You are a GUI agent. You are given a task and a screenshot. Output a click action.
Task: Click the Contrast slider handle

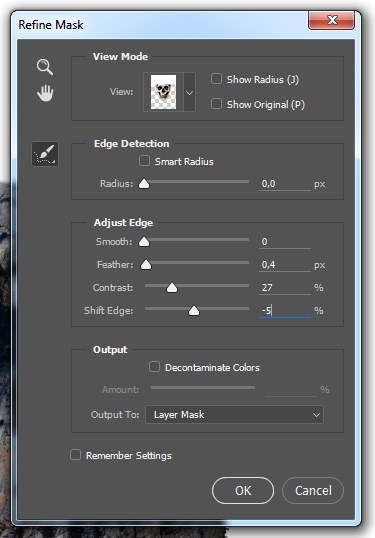(x=172, y=288)
